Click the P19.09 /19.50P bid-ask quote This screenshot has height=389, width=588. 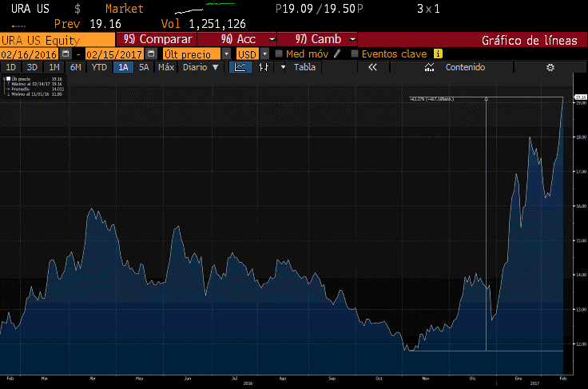click(319, 9)
